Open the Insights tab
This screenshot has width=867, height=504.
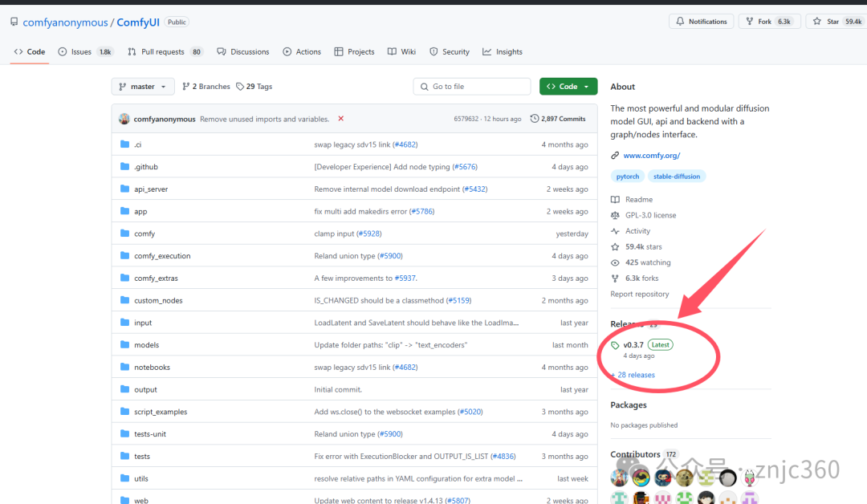[502, 51]
